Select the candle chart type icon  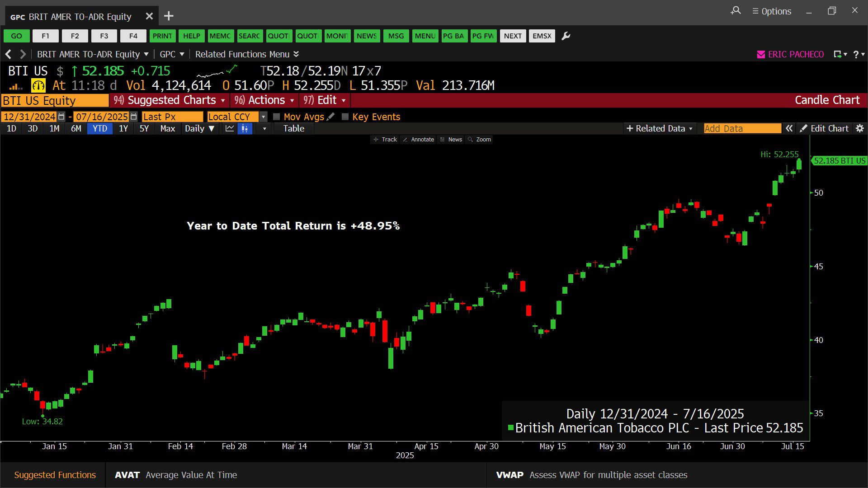click(245, 129)
